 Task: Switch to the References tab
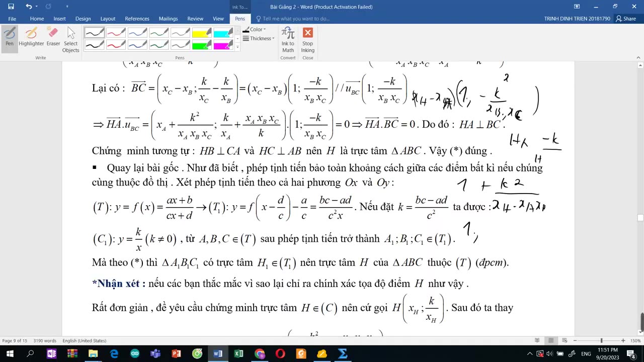tap(137, 19)
